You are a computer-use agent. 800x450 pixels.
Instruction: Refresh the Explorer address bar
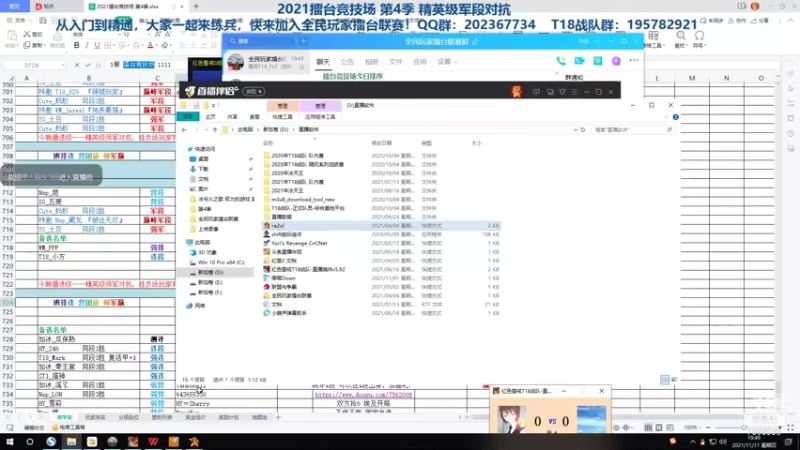point(583,130)
